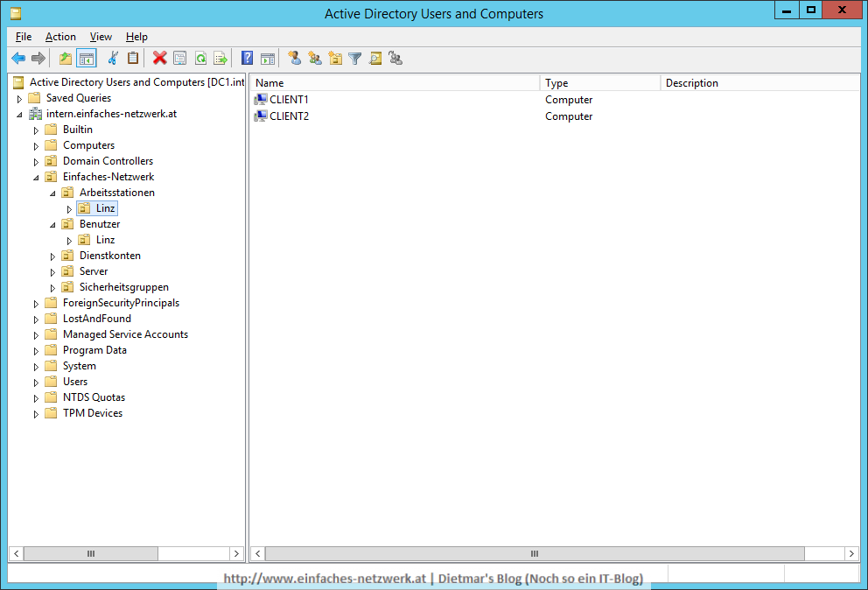Select the CLIENT1 computer entry
This screenshot has width=868, height=590.
(289, 100)
